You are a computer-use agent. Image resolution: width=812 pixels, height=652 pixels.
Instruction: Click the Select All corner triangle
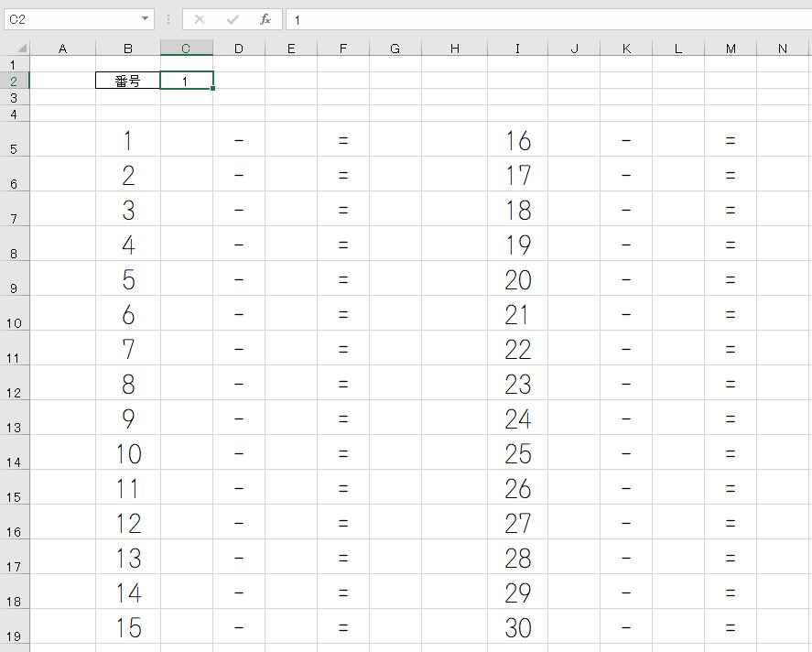point(22,49)
